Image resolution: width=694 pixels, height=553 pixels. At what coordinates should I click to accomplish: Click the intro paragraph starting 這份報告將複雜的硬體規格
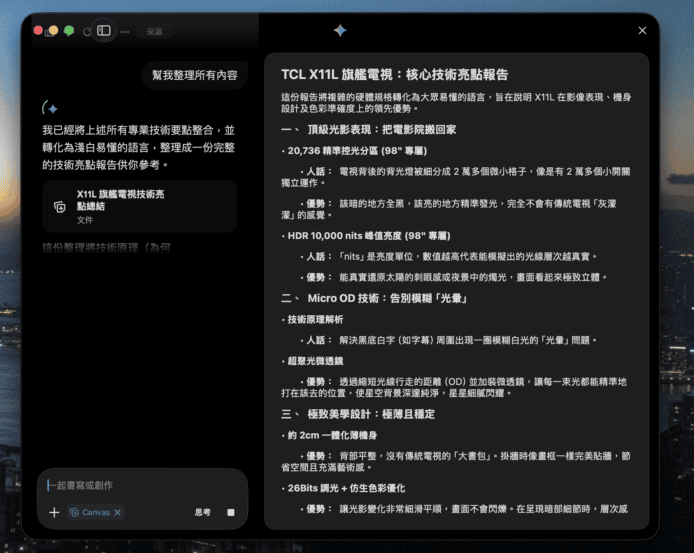point(456,103)
